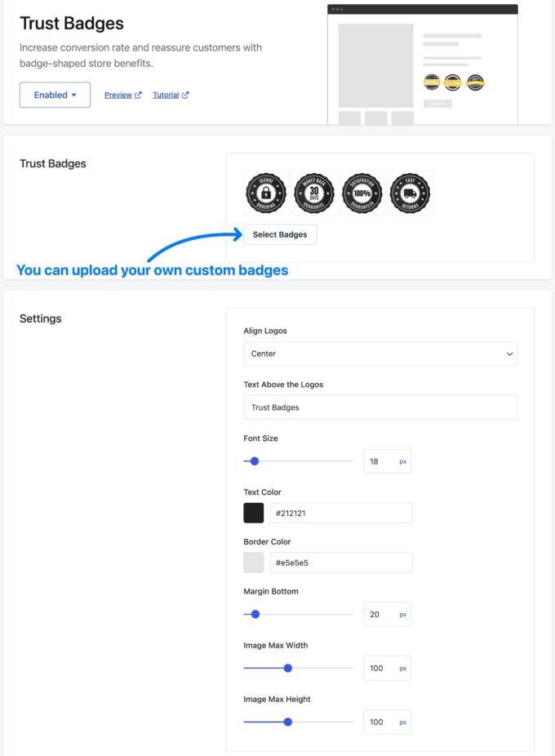Open the Tutorial link
Screen dimensions: 555x756
pyautogui.click(x=166, y=95)
